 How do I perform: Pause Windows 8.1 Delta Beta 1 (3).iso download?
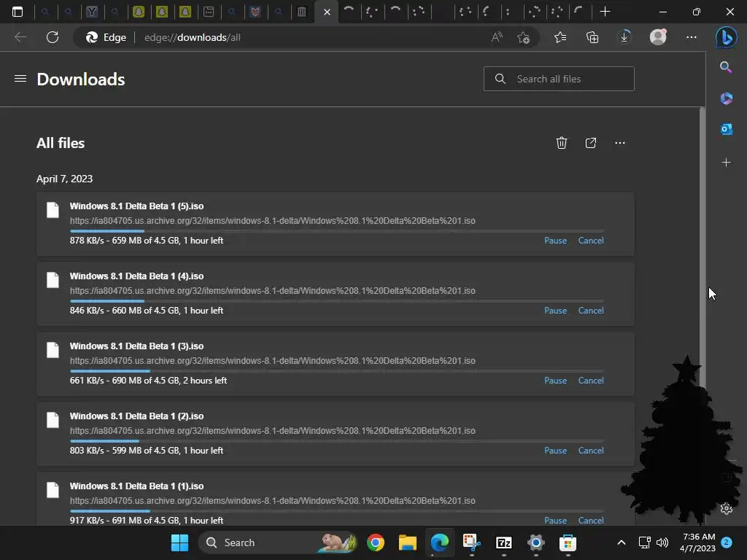click(x=555, y=381)
